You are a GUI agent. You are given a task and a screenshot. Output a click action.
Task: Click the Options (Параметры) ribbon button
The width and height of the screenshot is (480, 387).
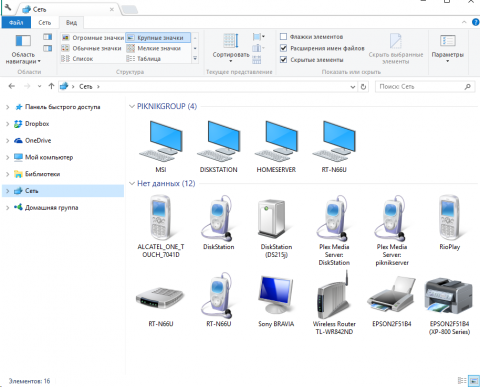tap(448, 48)
